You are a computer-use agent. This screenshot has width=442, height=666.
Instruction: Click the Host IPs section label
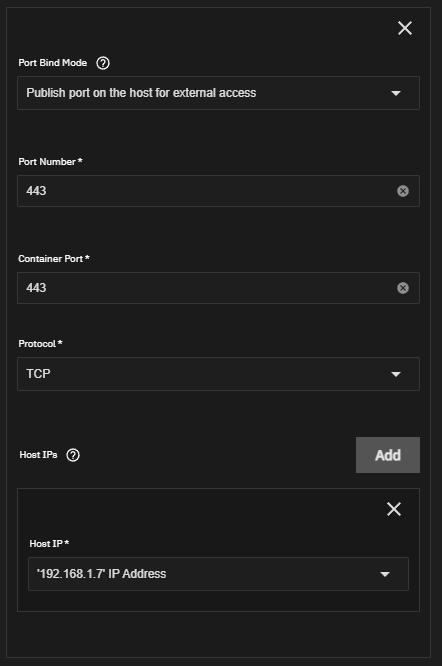[x=38, y=455]
